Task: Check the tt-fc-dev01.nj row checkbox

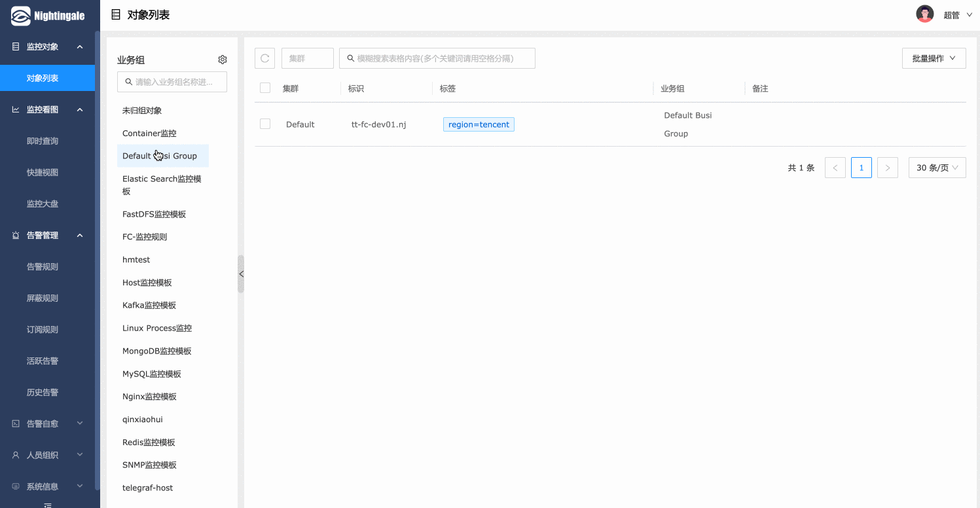Action: (265, 124)
